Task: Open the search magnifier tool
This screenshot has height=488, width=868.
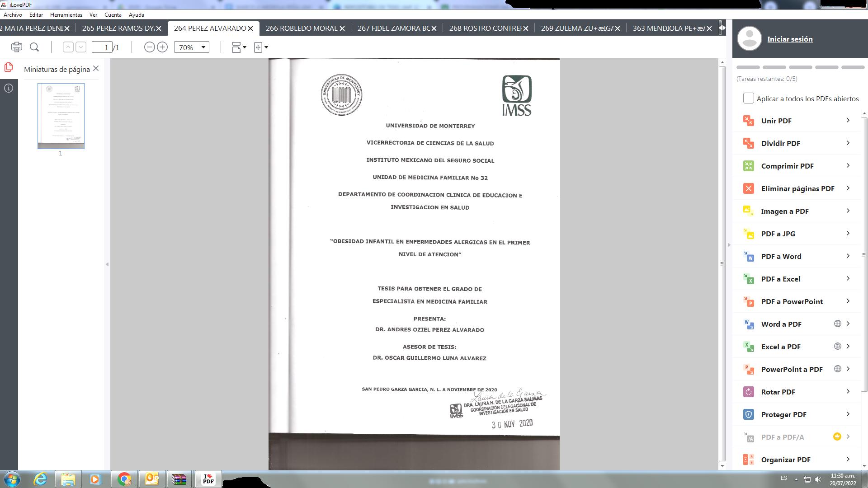Action: (x=34, y=47)
